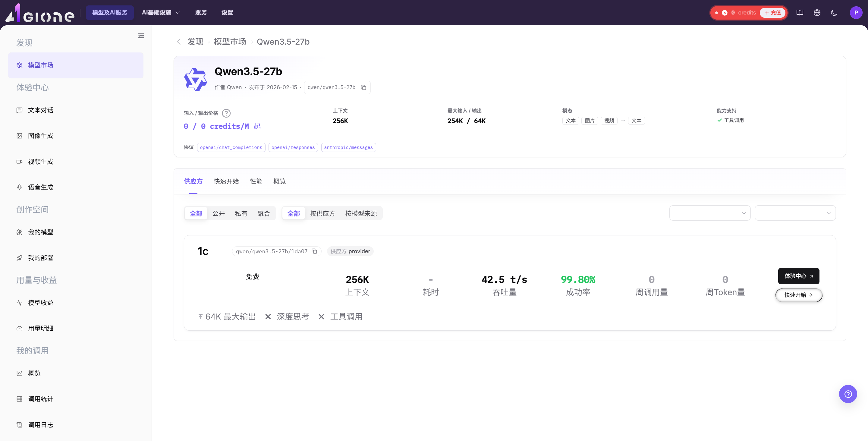The width and height of the screenshot is (868, 441).
Task: Click the 图片 modality tag
Action: tap(590, 121)
